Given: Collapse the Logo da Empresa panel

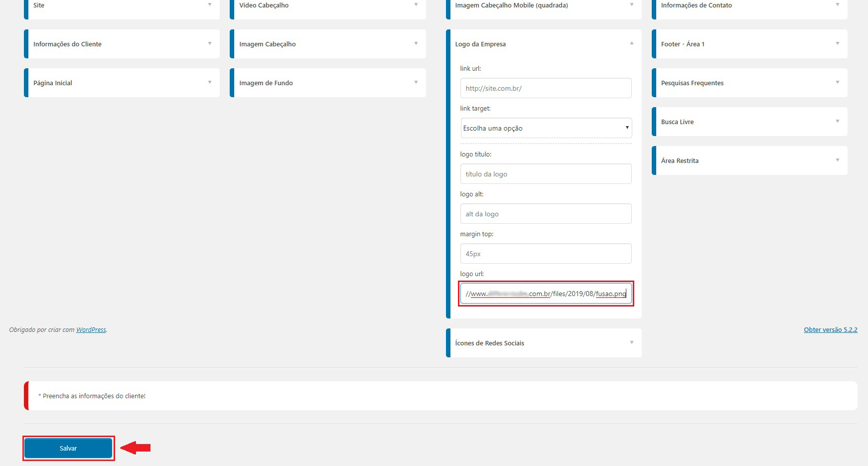Looking at the screenshot, I should pos(631,44).
